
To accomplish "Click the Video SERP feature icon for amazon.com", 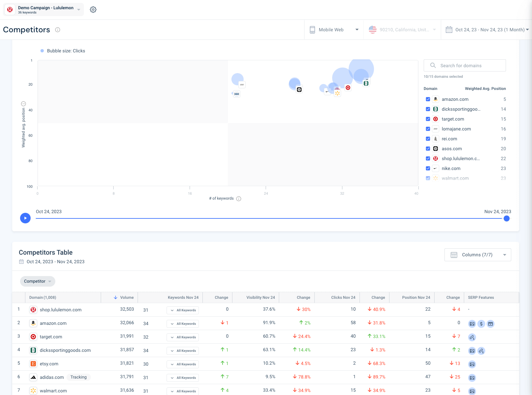I will pos(491,324).
